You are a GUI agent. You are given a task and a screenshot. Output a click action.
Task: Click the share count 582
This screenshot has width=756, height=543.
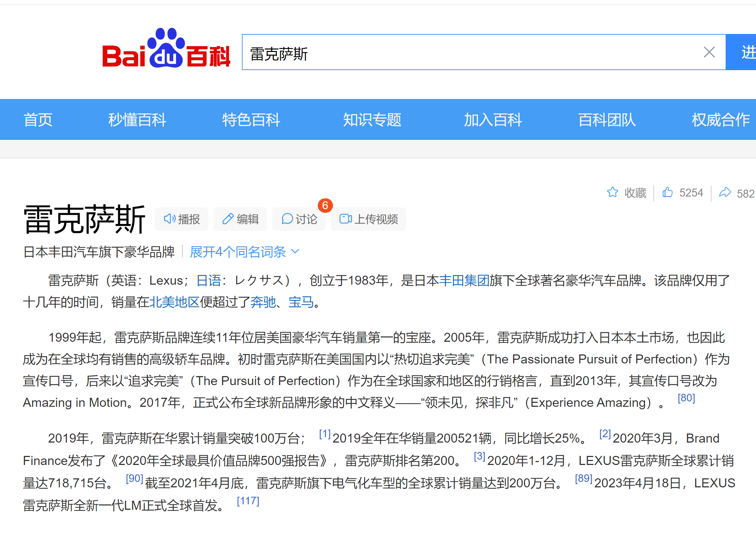pos(746,194)
